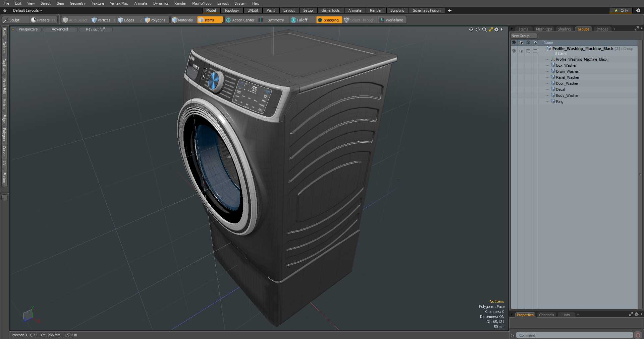Image resolution: width=644 pixels, height=339 pixels.
Task: Switch to the Topology layout tab
Action: [x=231, y=10]
